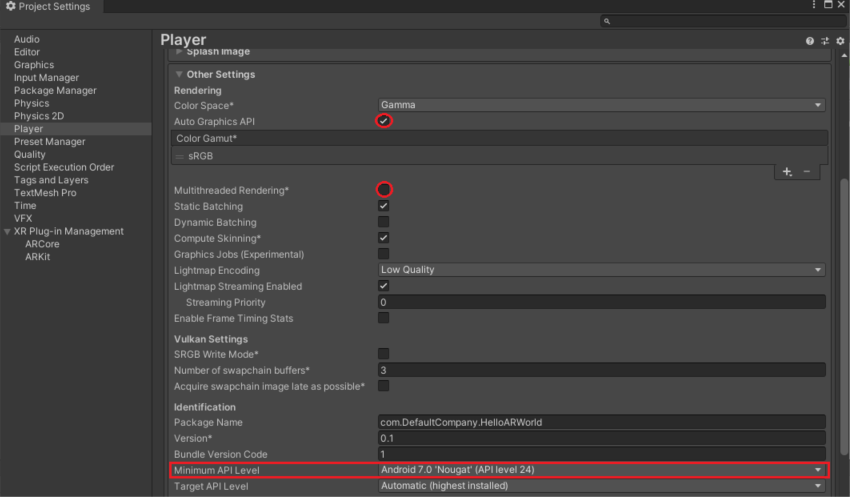Open the window's three-dot options menu

coord(814,6)
